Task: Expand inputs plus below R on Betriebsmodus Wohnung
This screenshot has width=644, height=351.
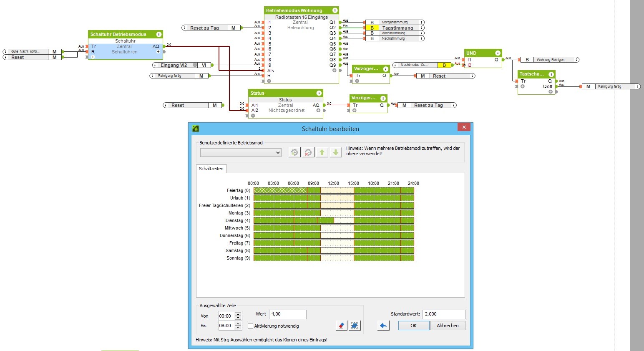Action: point(269,81)
